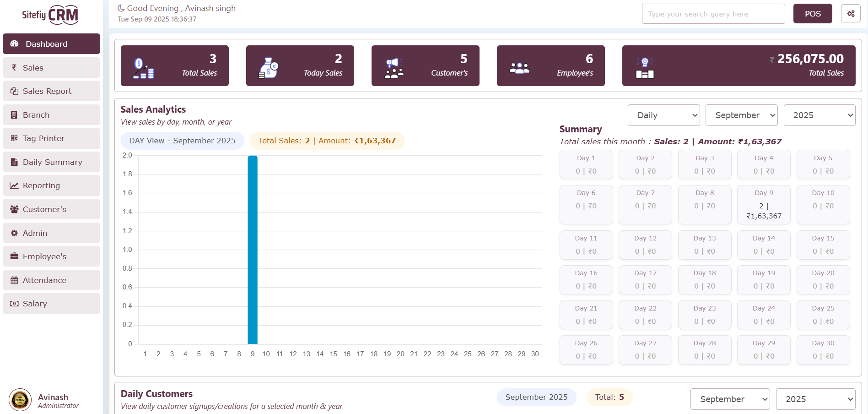This screenshot has width=868, height=414.
Task: Select the Day 9 summary tile
Action: pyautogui.click(x=764, y=205)
